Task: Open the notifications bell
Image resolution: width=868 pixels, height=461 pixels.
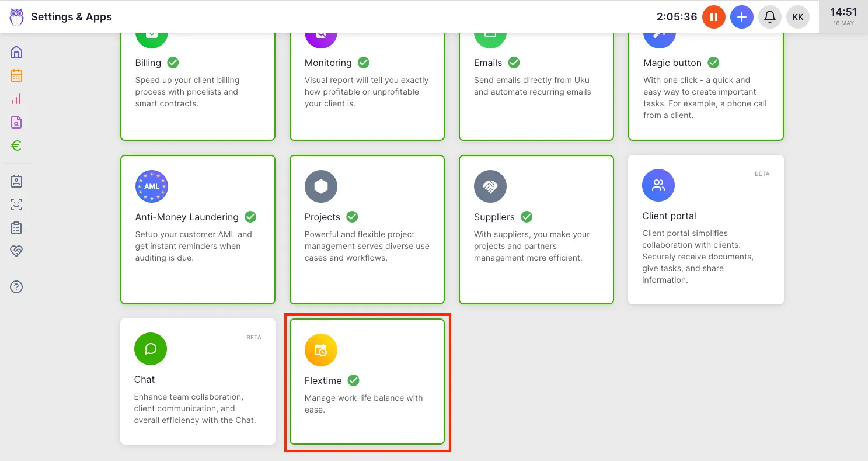Action: coord(770,17)
